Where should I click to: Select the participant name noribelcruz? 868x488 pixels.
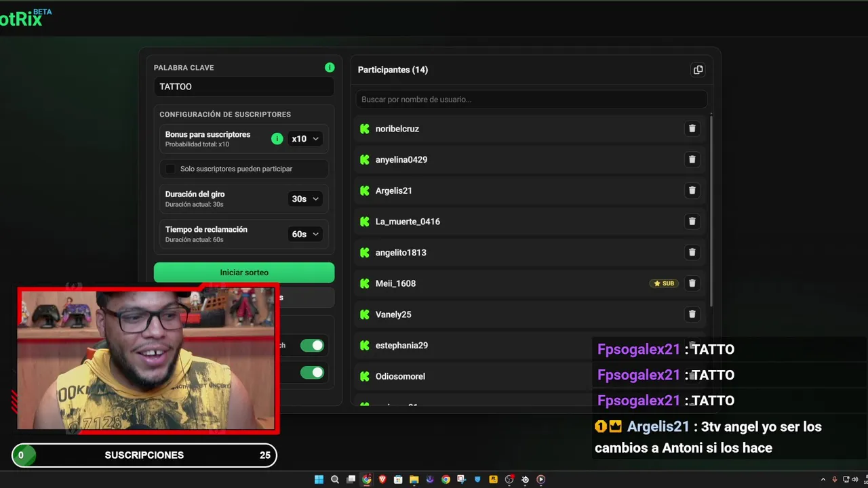point(397,129)
